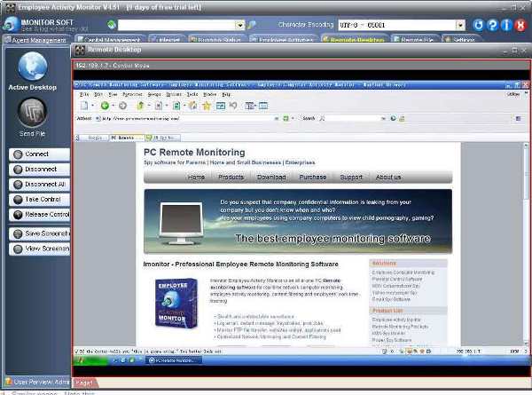
Task: Click the Release Control button
Action: (x=39, y=215)
